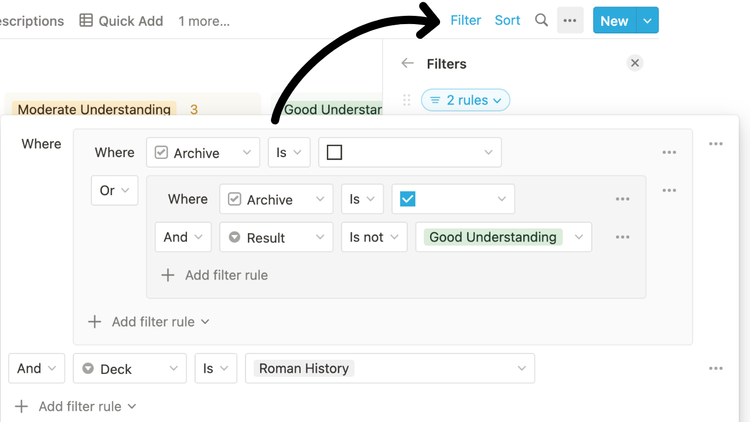
Task: Expand the 2 rules filter pill
Action: (x=466, y=100)
